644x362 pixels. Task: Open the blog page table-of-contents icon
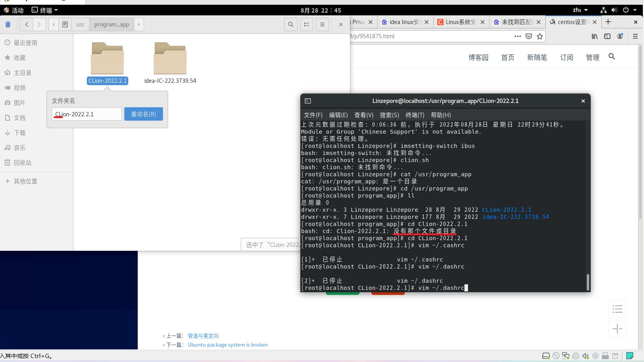[618, 309]
